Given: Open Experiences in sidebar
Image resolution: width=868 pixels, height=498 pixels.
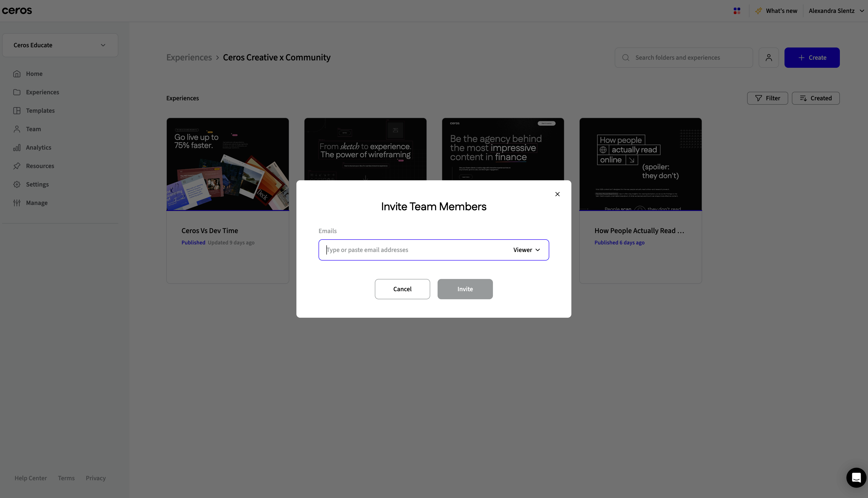Looking at the screenshot, I should 42,92.
